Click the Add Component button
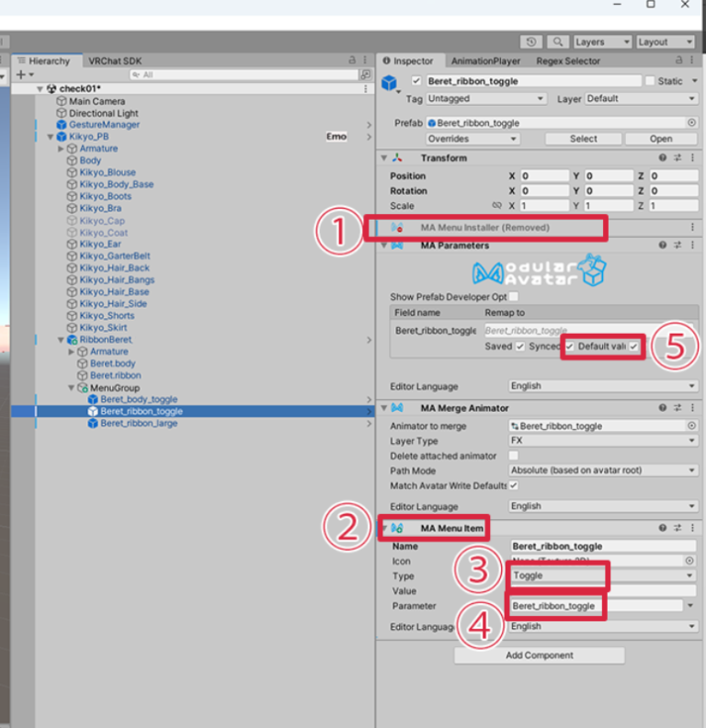 point(540,655)
